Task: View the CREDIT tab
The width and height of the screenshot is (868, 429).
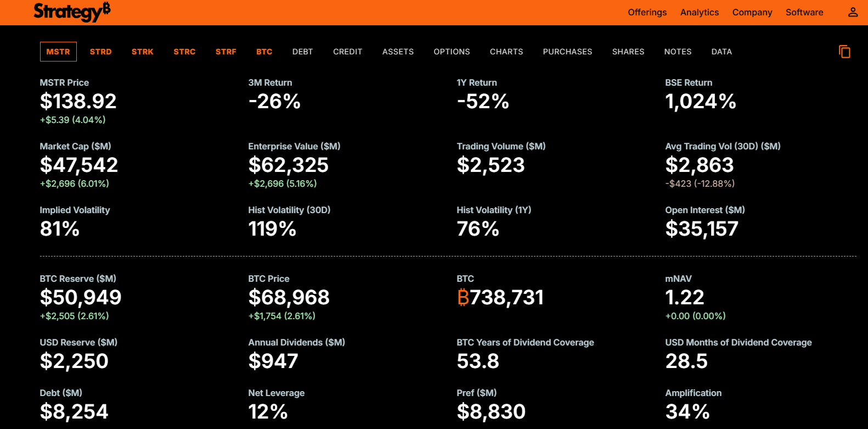Action: coord(347,52)
